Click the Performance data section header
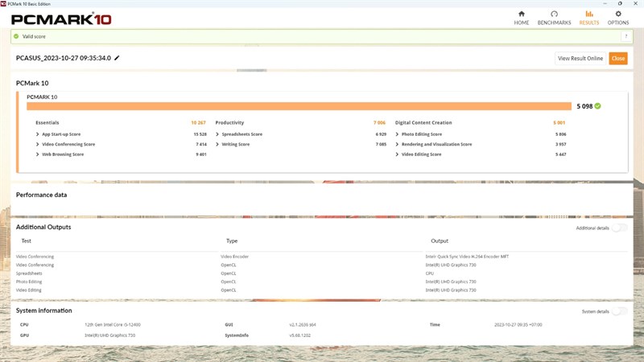The width and height of the screenshot is (644, 362). coord(42,195)
